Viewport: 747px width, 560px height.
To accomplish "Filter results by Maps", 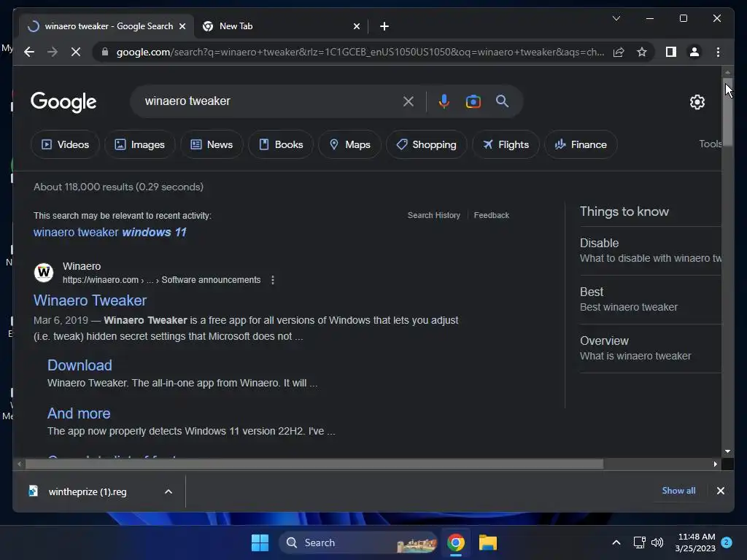I will point(349,145).
